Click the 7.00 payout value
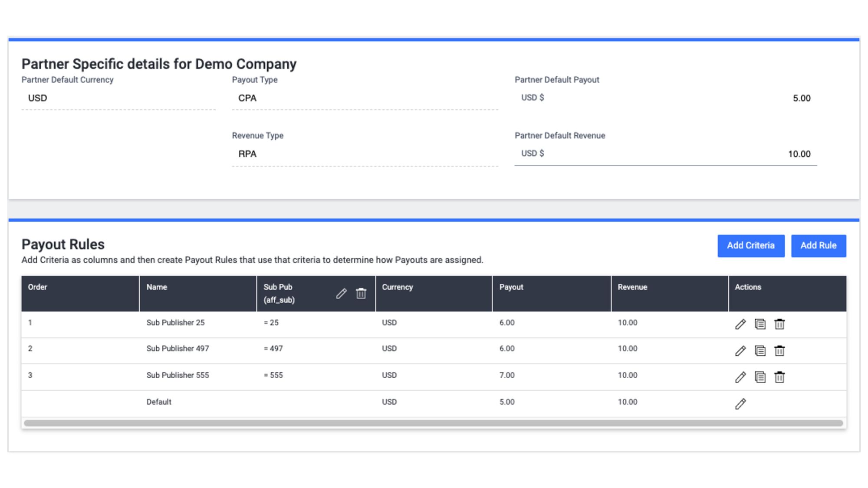The image size is (868, 488). pos(507,375)
